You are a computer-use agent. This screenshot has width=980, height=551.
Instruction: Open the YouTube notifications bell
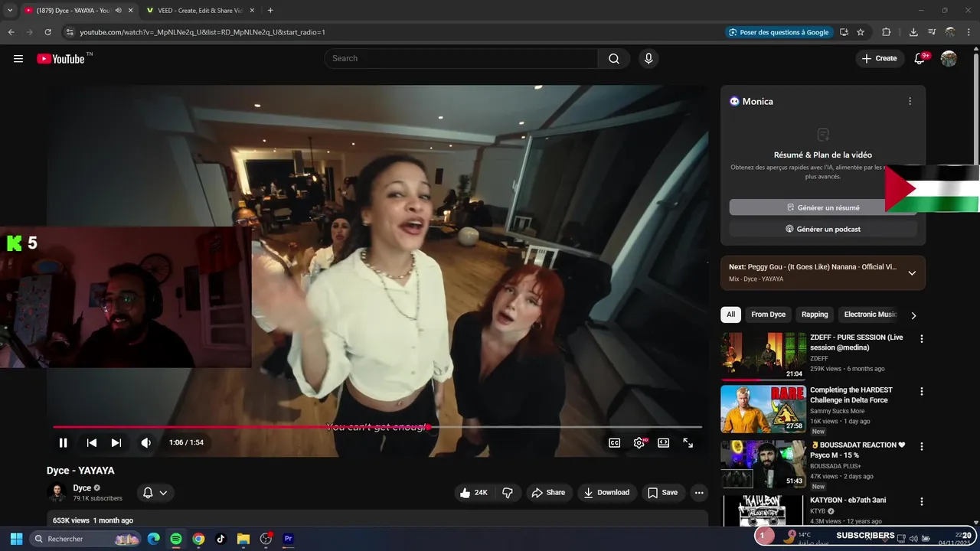920,59
